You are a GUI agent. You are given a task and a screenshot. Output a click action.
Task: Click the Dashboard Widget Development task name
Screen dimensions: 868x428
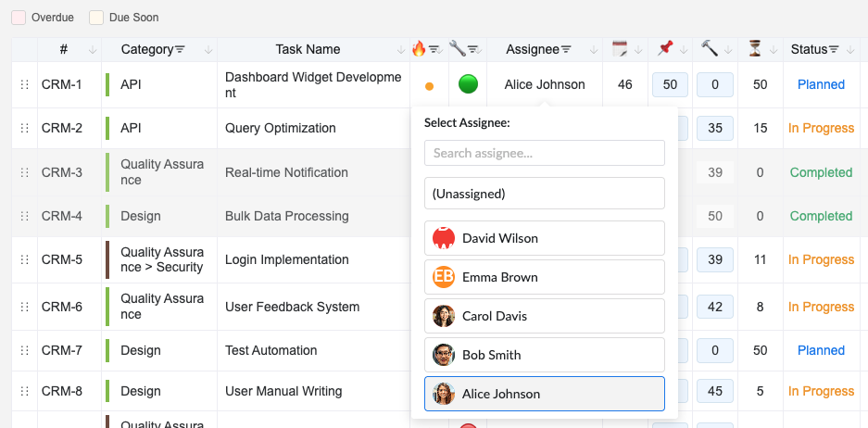tap(313, 85)
